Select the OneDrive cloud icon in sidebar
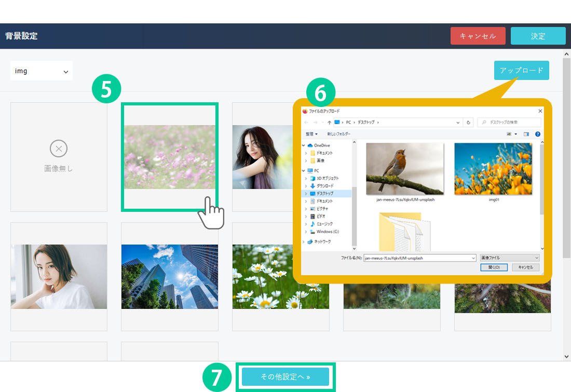Screen dimensions: 571x392 pos(310,145)
